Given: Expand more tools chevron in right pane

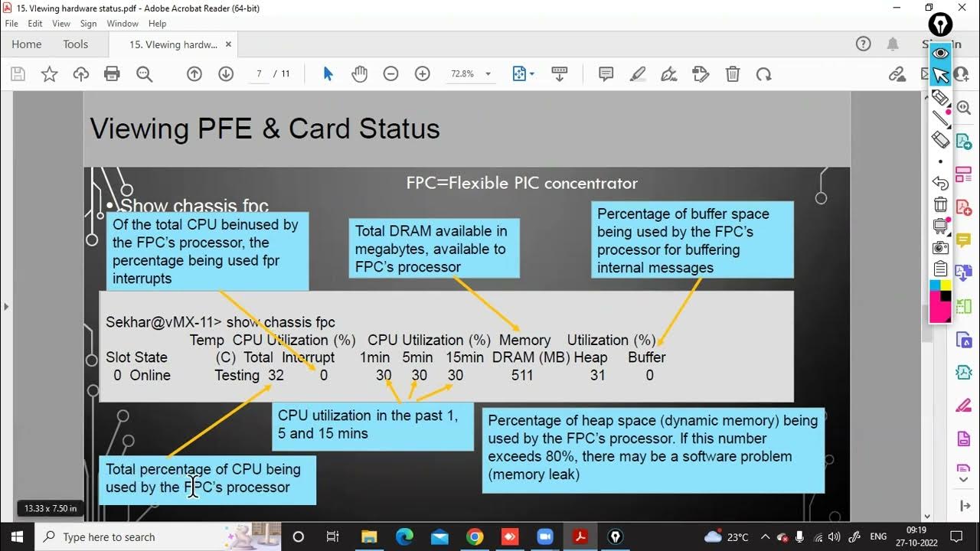Looking at the screenshot, I should coord(964,479).
